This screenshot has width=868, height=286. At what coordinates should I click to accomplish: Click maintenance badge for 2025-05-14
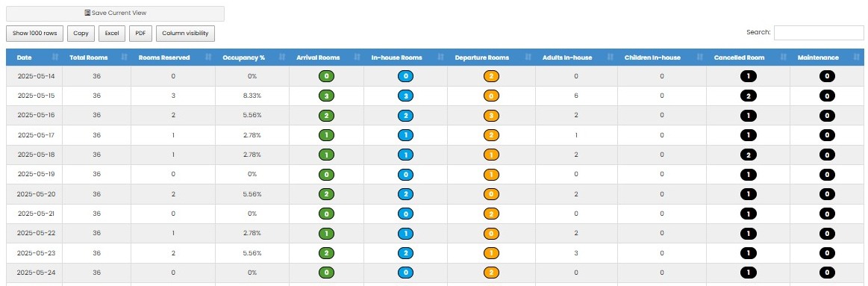[x=827, y=76]
